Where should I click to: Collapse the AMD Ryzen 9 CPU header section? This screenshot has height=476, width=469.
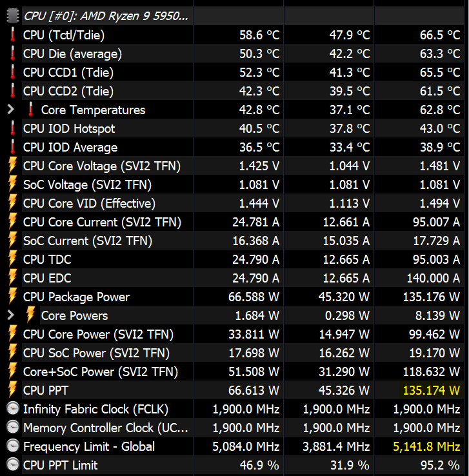tap(107, 15)
